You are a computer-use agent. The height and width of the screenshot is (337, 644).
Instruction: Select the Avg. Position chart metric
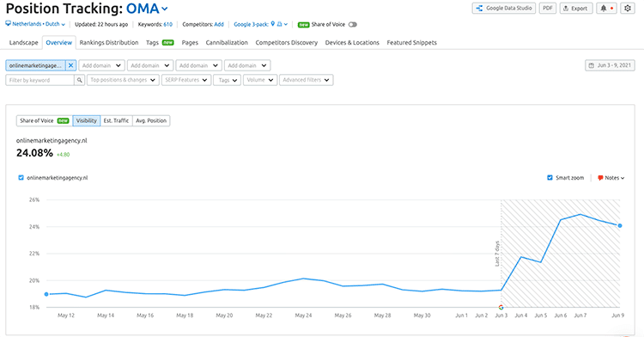(x=151, y=120)
